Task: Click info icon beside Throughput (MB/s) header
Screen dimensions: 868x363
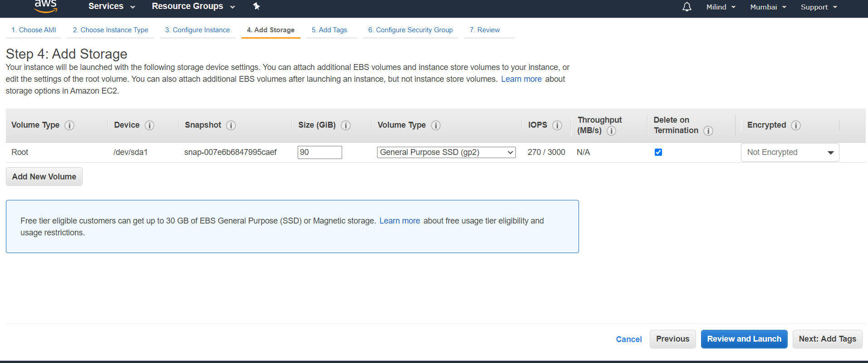Action: [611, 131]
